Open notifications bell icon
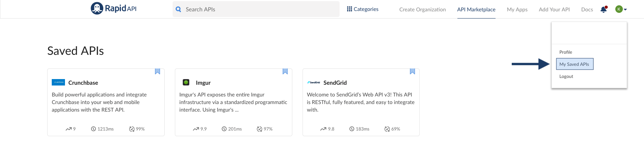644x143 pixels. click(x=604, y=9)
